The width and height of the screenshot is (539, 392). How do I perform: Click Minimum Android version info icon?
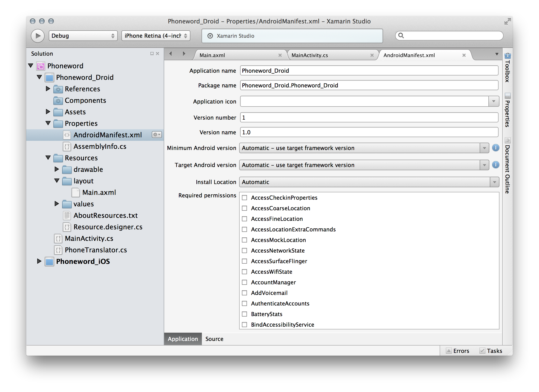(495, 148)
